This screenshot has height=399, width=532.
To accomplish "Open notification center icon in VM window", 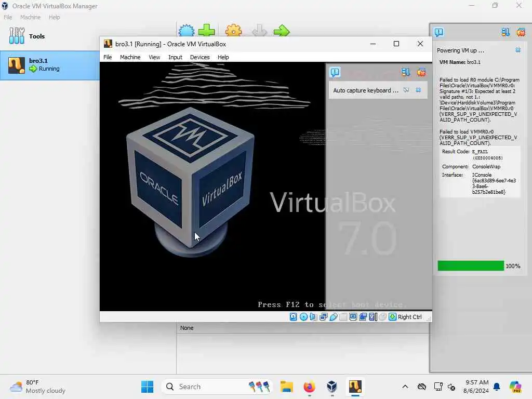I will [335, 72].
